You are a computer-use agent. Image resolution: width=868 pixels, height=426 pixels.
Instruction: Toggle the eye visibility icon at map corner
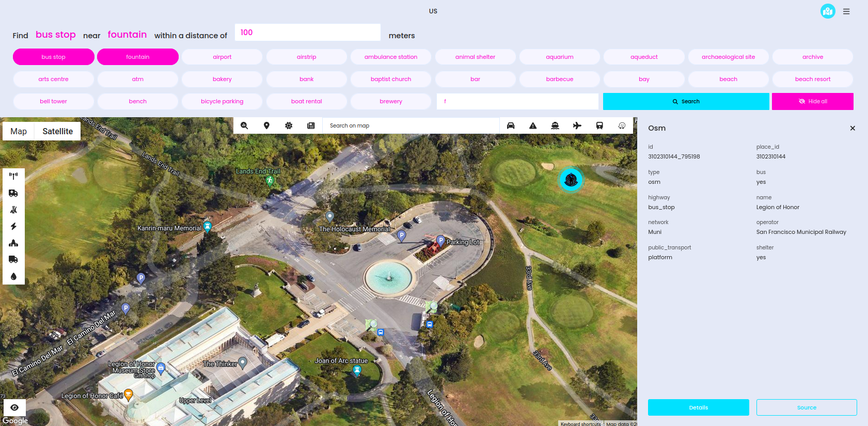click(14, 407)
